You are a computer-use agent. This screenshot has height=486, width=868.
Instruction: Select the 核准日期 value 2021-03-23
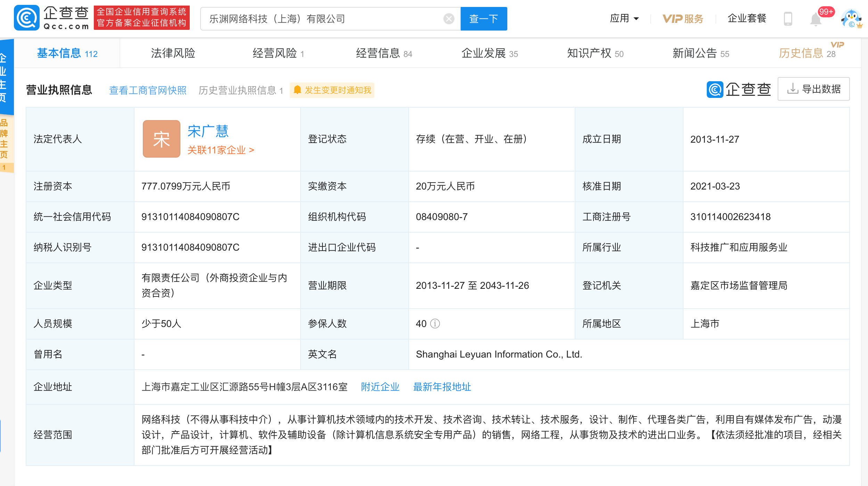point(715,186)
